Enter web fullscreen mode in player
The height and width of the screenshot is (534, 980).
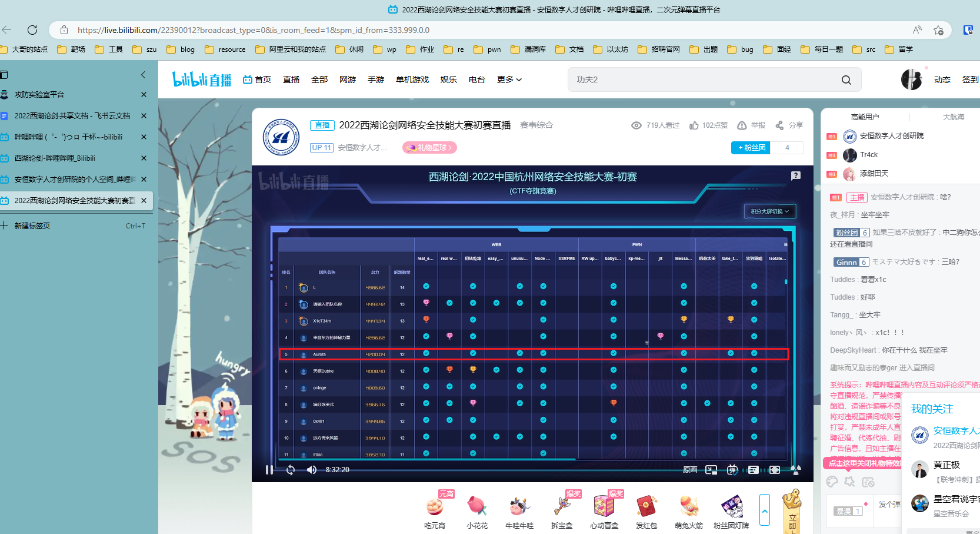[x=775, y=470]
